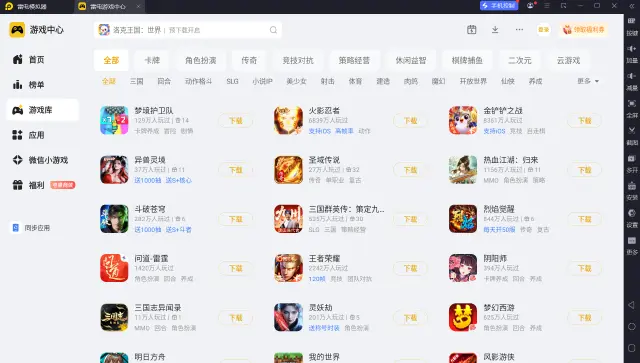The image size is (640, 363).
Task: Toggle 全屏 fullscreen in right toolbar
Action: [x=632, y=109]
